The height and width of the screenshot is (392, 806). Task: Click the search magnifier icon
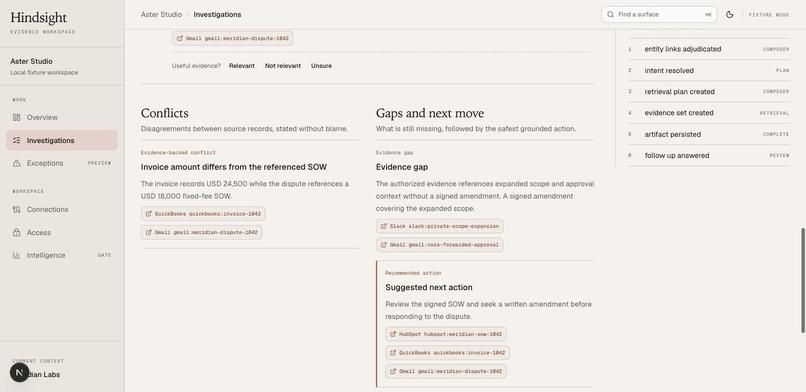click(x=610, y=14)
